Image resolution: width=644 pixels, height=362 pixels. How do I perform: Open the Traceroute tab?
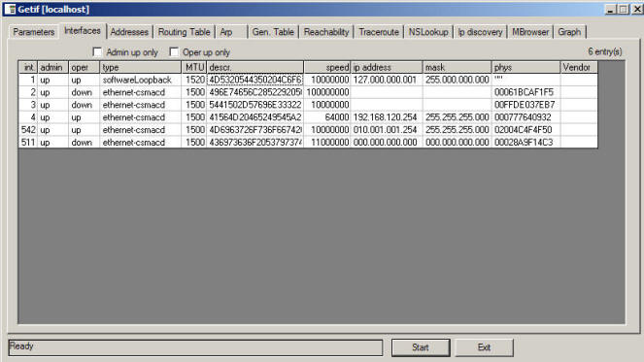pyautogui.click(x=379, y=32)
